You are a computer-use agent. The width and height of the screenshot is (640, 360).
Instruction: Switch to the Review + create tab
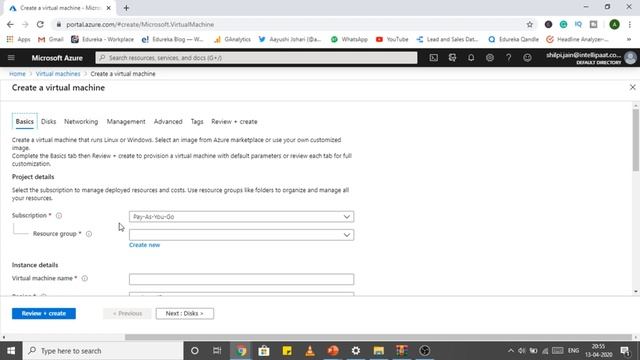(234, 122)
